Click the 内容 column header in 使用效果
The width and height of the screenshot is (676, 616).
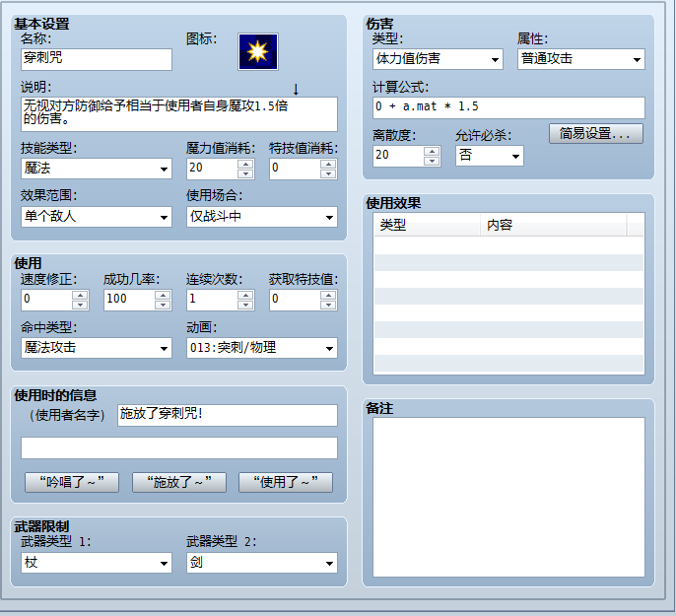554,225
